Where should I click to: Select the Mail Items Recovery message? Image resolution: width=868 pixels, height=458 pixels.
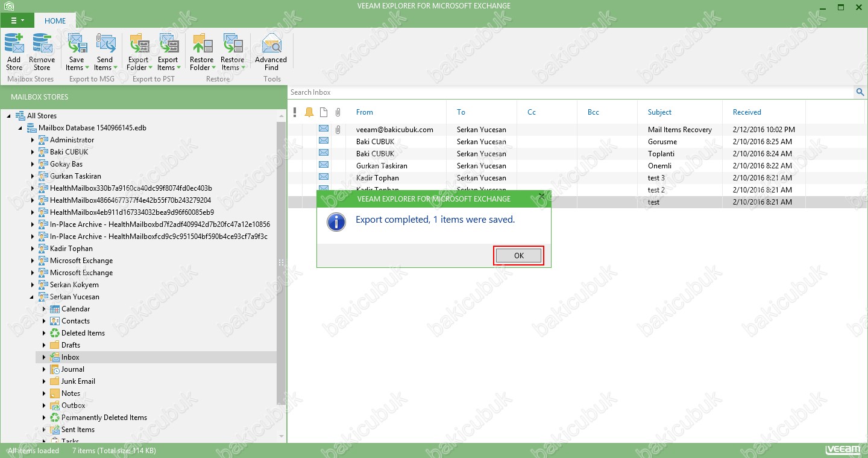pos(577,129)
